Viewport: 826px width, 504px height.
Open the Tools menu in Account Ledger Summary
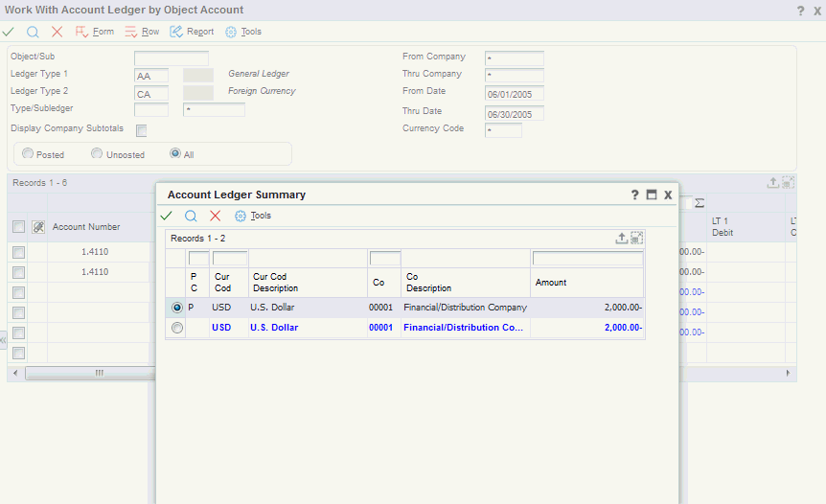[253, 216]
